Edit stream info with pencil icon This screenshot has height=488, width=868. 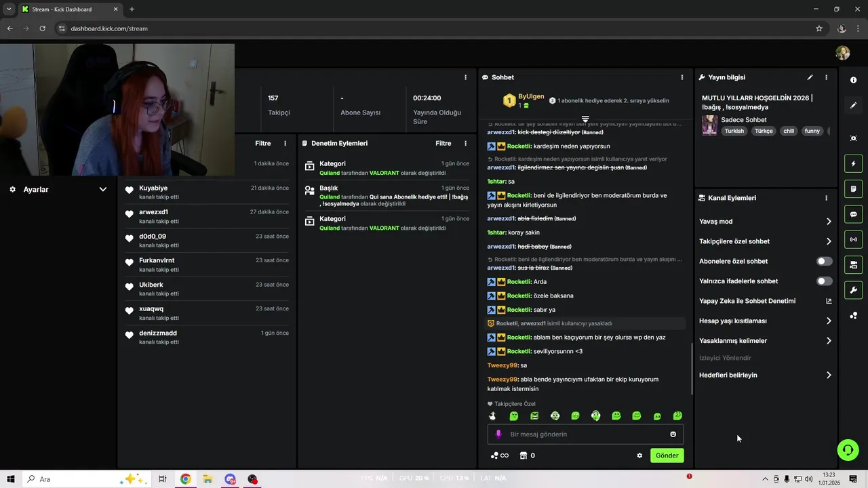pos(810,77)
